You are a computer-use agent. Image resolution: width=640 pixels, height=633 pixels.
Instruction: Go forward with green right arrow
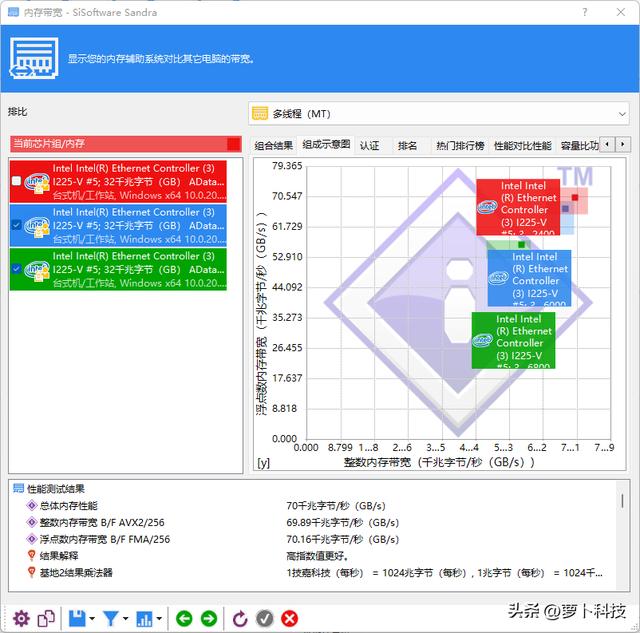pyautogui.click(x=209, y=619)
